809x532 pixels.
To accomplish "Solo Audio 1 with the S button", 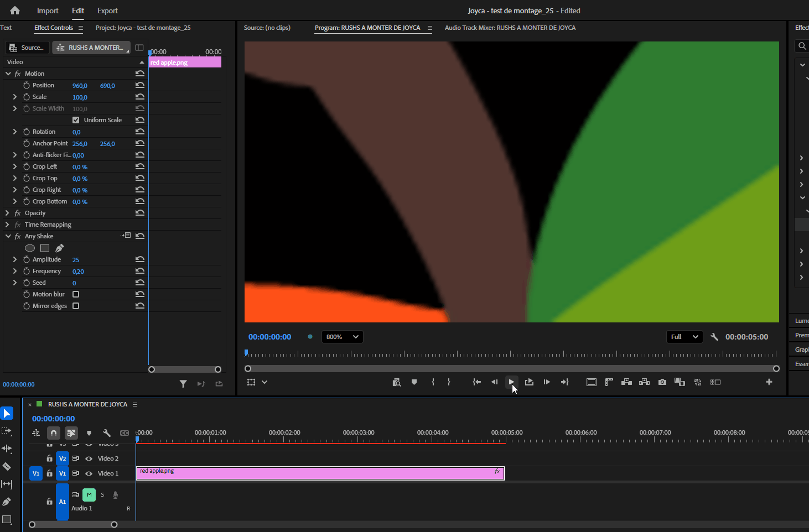I will tap(102, 495).
